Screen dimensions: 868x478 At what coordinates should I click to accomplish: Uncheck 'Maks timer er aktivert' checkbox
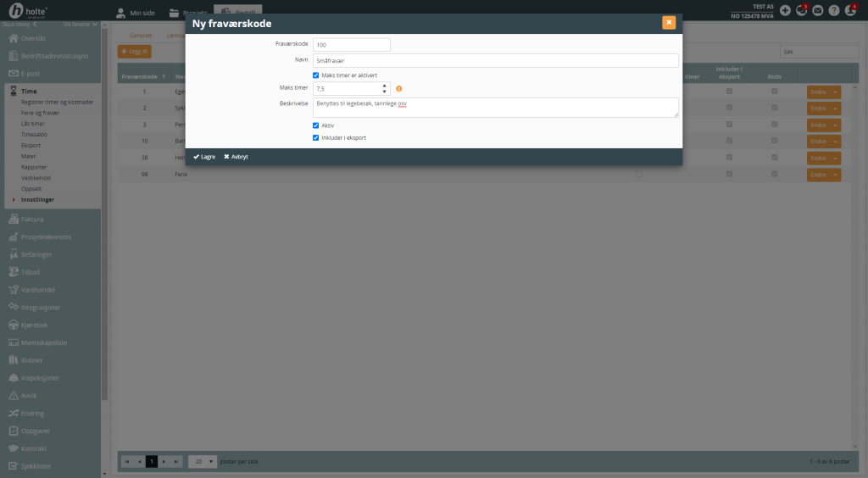pyautogui.click(x=316, y=75)
